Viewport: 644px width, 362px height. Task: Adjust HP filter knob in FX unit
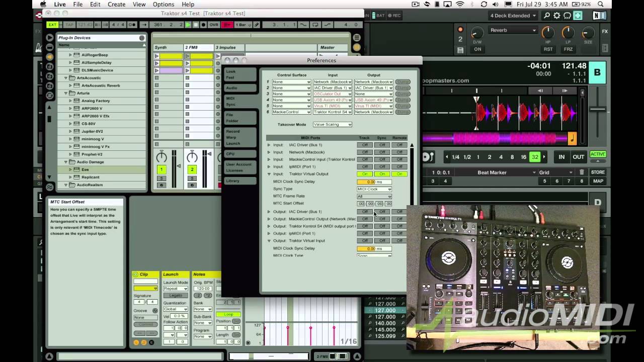(x=548, y=33)
